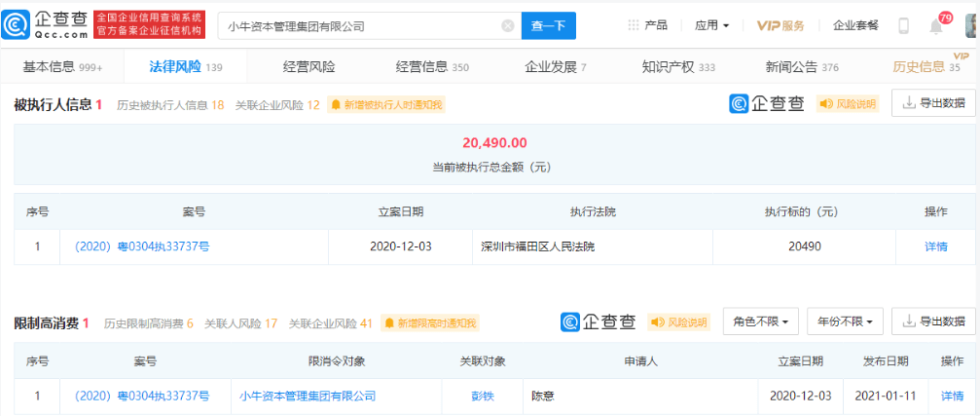
Task: Open case number link in 限制高消费 table
Action: (x=142, y=396)
